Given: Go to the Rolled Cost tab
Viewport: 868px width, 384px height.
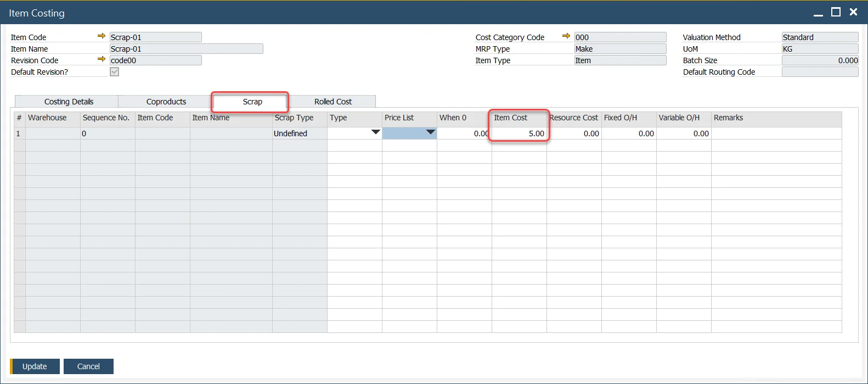Looking at the screenshot, I should tap(332, 102).
